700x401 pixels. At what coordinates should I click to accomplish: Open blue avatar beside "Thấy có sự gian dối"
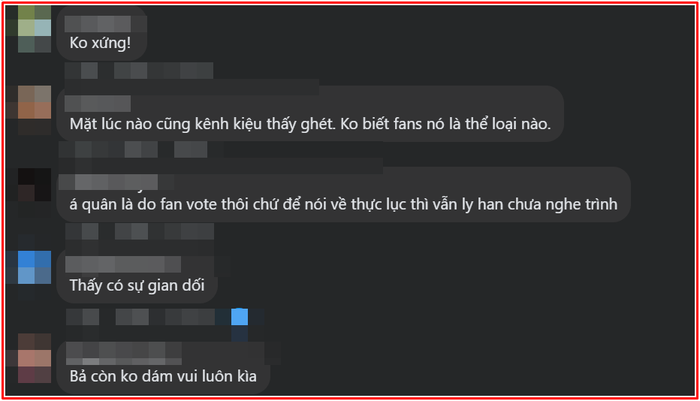point(34,267)
